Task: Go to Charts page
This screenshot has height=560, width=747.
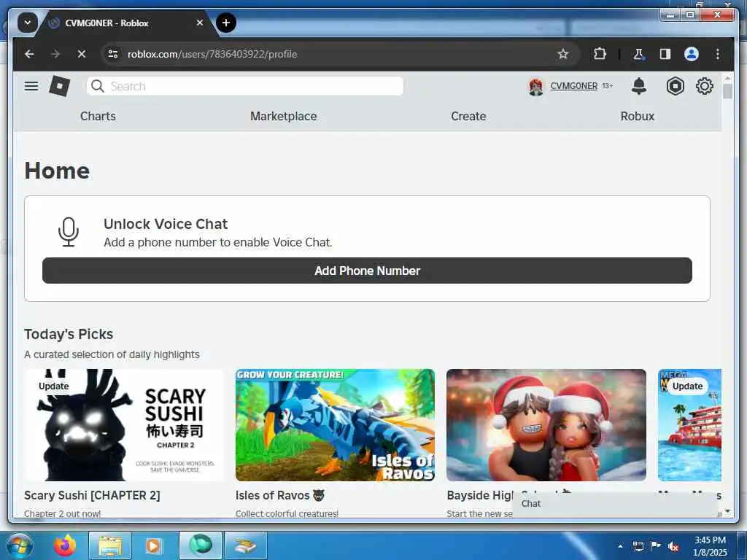Action: (x=98, y=116)
